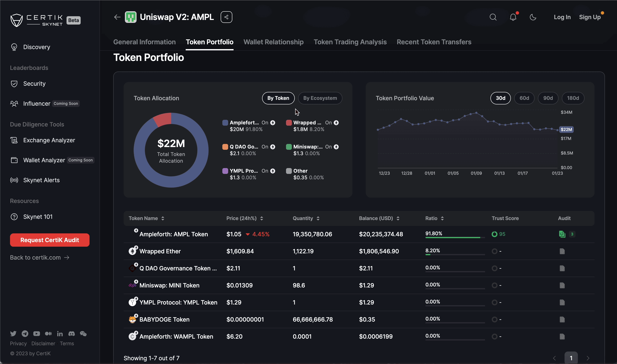
Task: Open the notifications bell
Action: 513,17
